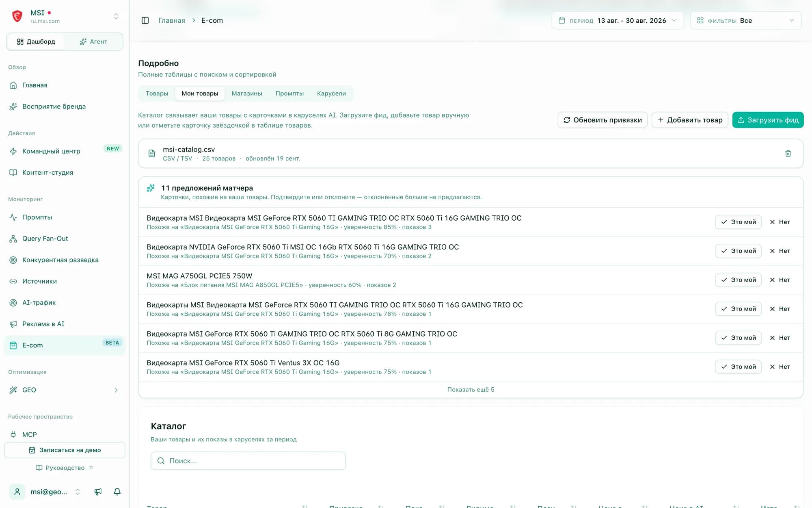Reject the 85% confidence suggestion with Нет
The width and height of the screenshot is (812, 508).
pos(780,222)
